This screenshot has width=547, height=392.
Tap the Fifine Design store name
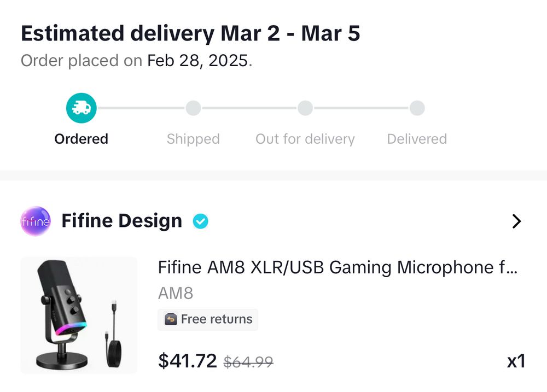click(x=121, y=221)
